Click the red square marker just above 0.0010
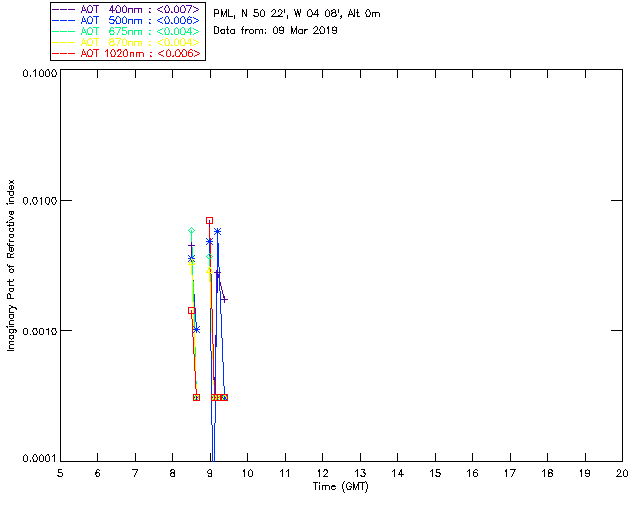The image size is (640, 512). click(x=191, y=311)
